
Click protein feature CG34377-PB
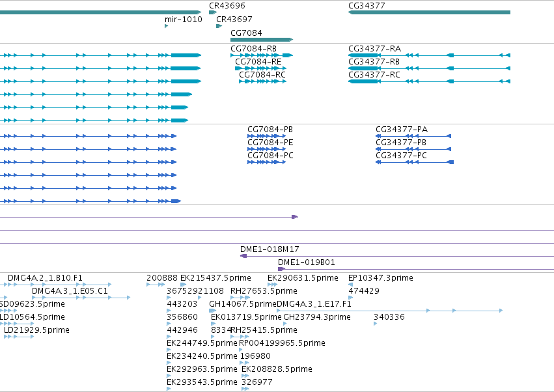[400, 143]
